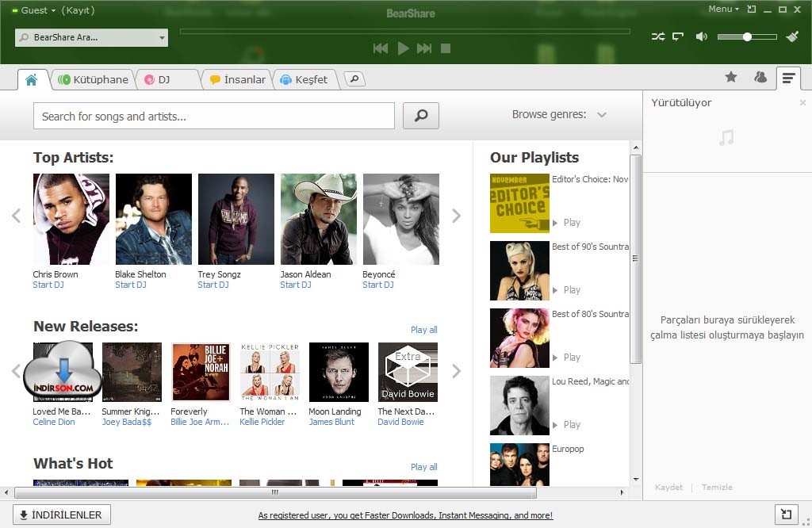812x528 pixels.
Task: Play all New Releases
Action: pyautogui.click(x=423, y=330)
